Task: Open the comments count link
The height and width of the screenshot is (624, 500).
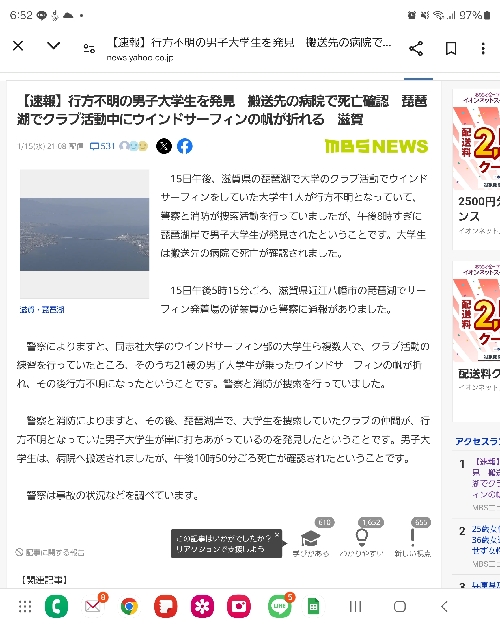Action: click(102, 146)
